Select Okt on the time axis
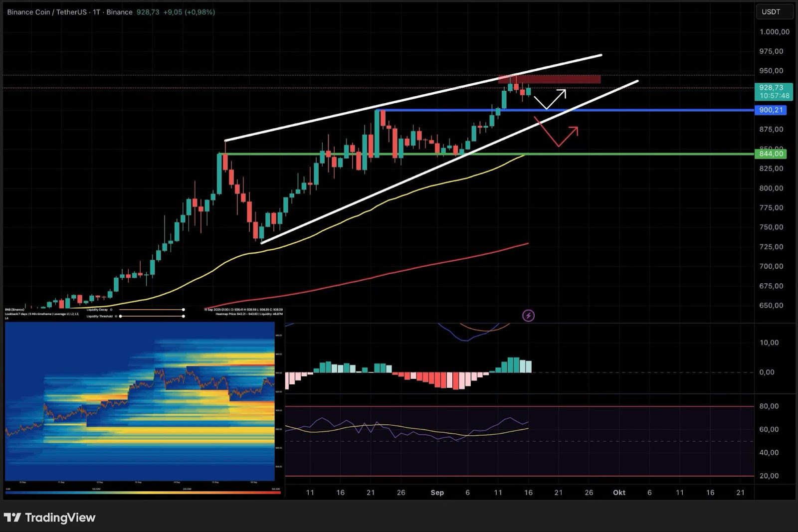 [x=619, y=493]
